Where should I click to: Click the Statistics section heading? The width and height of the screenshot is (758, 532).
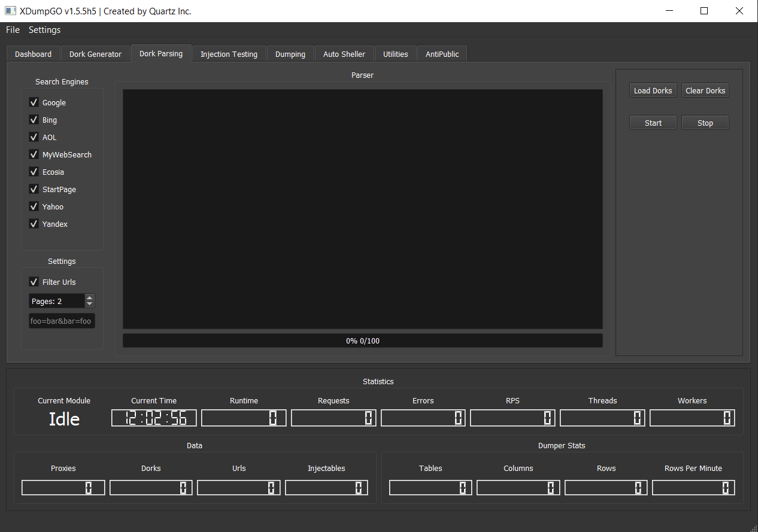point(378,381)
